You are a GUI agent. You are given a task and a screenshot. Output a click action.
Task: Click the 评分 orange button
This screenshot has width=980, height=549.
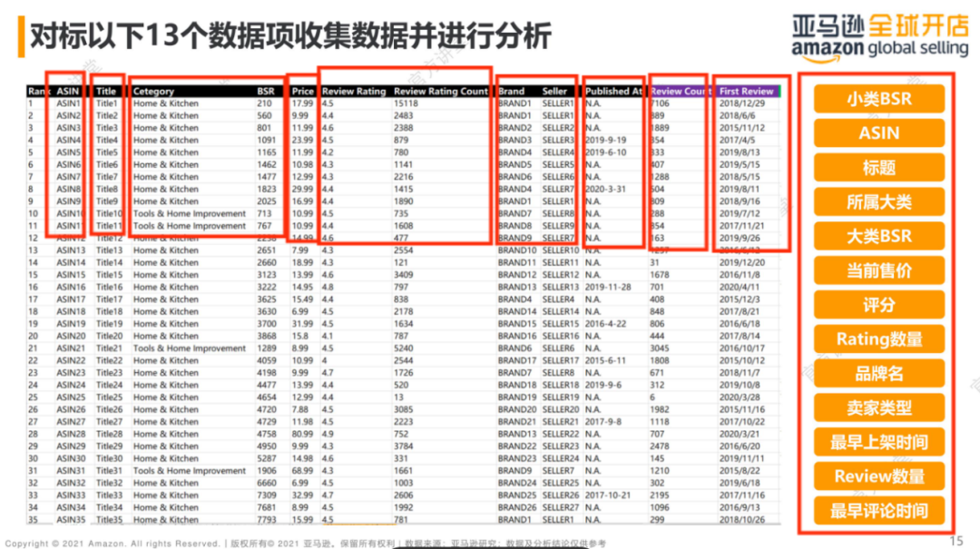click(878, 305)
